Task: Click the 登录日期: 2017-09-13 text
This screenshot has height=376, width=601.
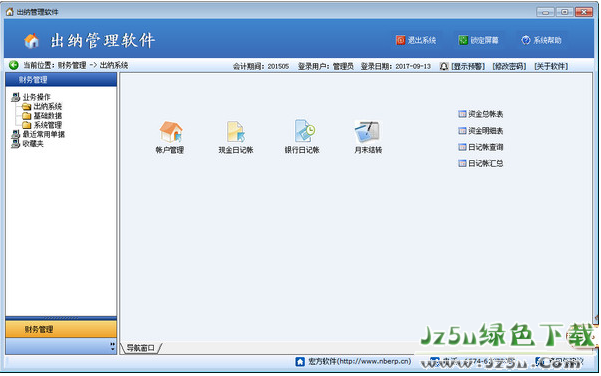Action: click(396, 66)
